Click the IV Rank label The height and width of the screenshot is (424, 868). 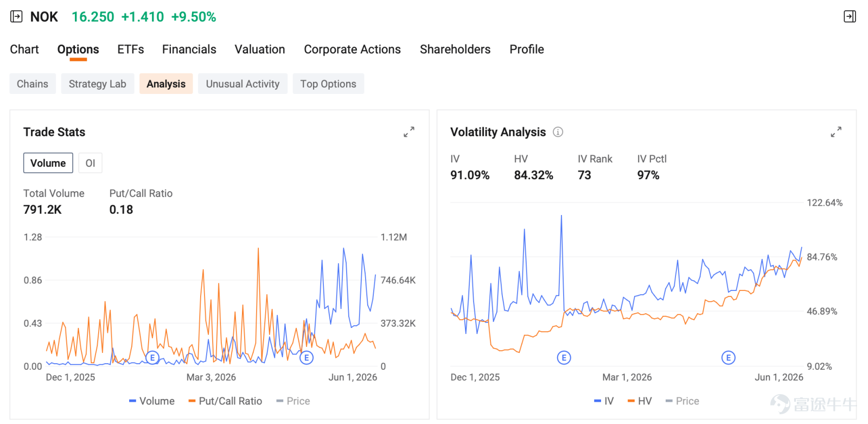pyautogui.click(x=595, y=159)
